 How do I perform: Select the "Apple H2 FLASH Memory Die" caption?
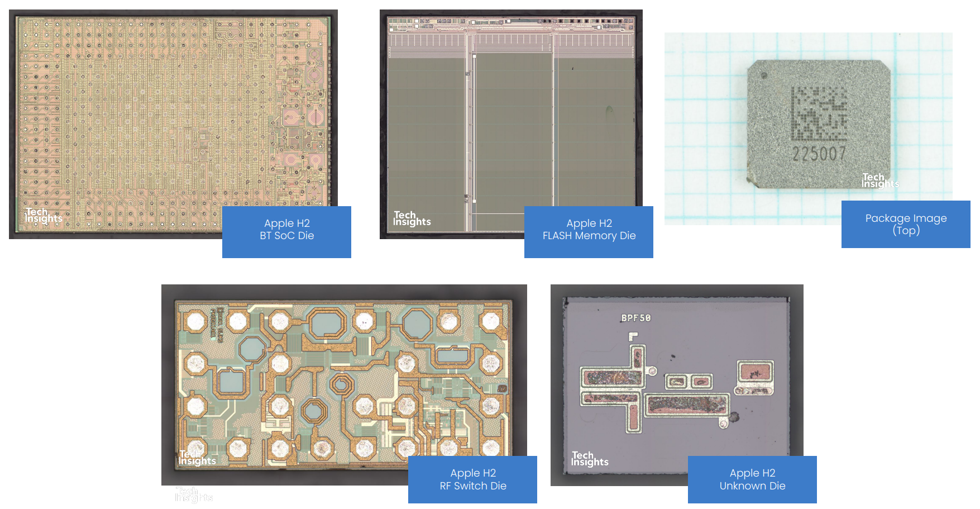click(x=589, y=232)
